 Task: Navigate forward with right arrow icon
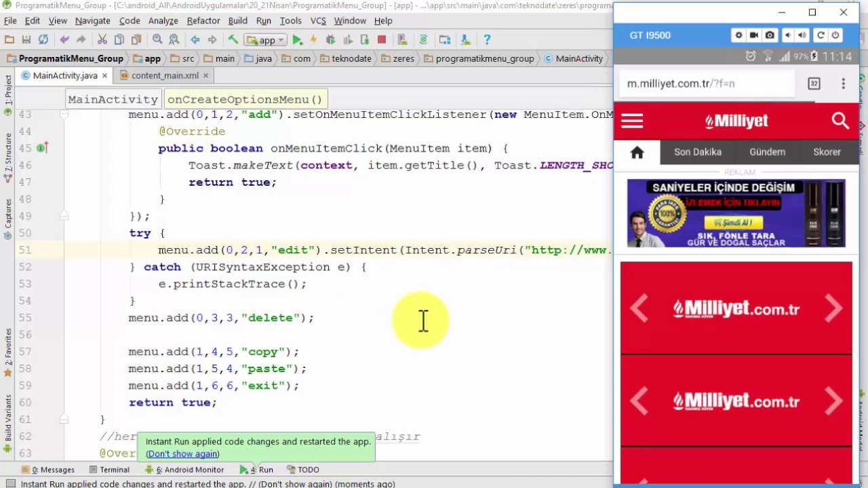212,40
